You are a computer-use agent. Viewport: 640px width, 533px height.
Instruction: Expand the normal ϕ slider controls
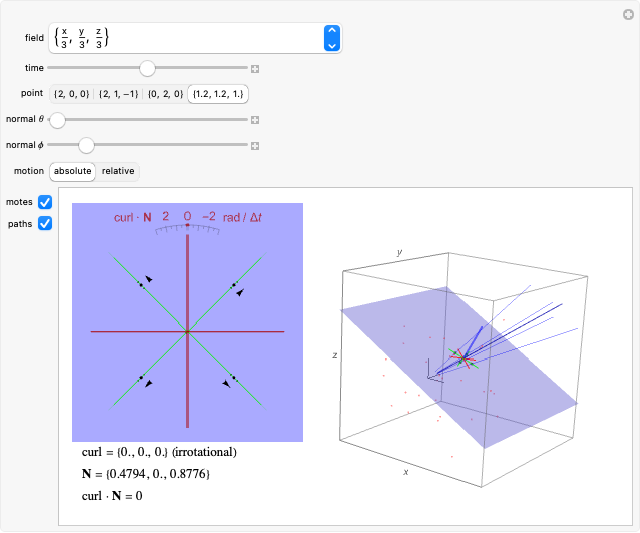pyautogui.click(x=255, y=145)
